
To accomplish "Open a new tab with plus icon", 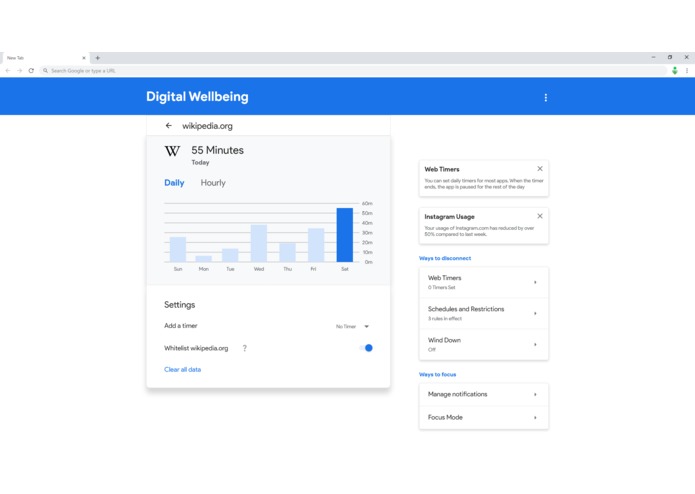I will tap(98, 58).
